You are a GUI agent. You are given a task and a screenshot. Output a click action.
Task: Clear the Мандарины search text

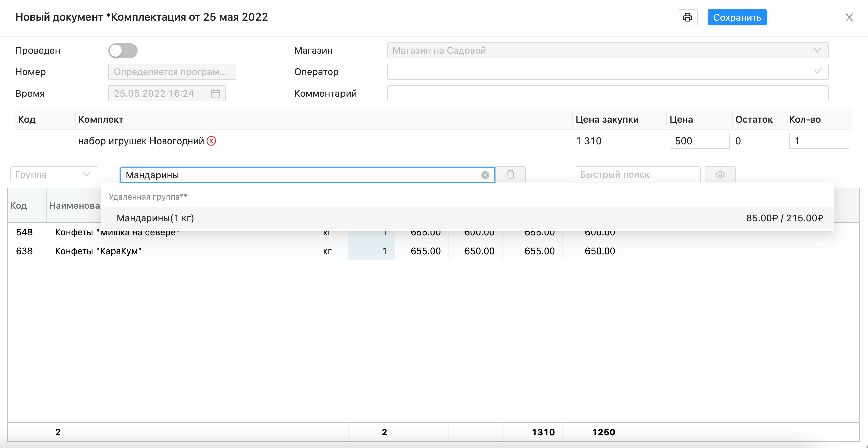[485, 175]
